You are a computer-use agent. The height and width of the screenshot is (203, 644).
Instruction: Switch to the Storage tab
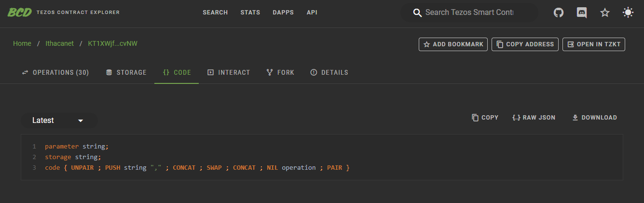pyautogui.click(x=126, y=72)
